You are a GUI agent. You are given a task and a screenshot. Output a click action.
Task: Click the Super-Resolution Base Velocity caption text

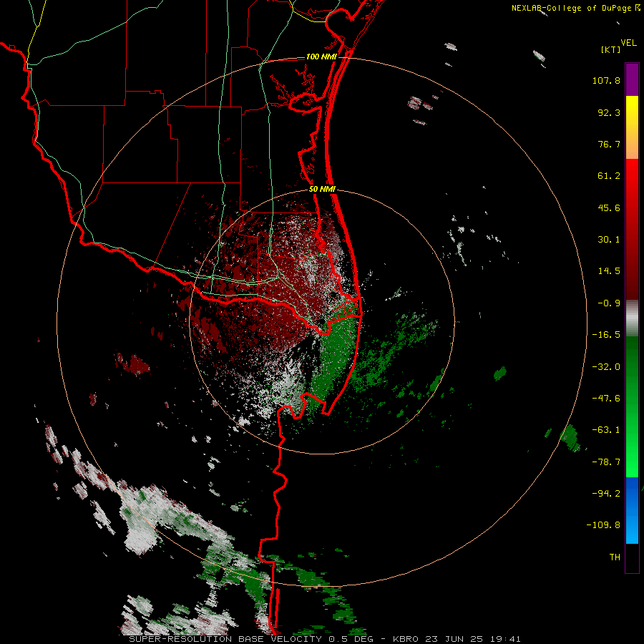click(324, 639)
